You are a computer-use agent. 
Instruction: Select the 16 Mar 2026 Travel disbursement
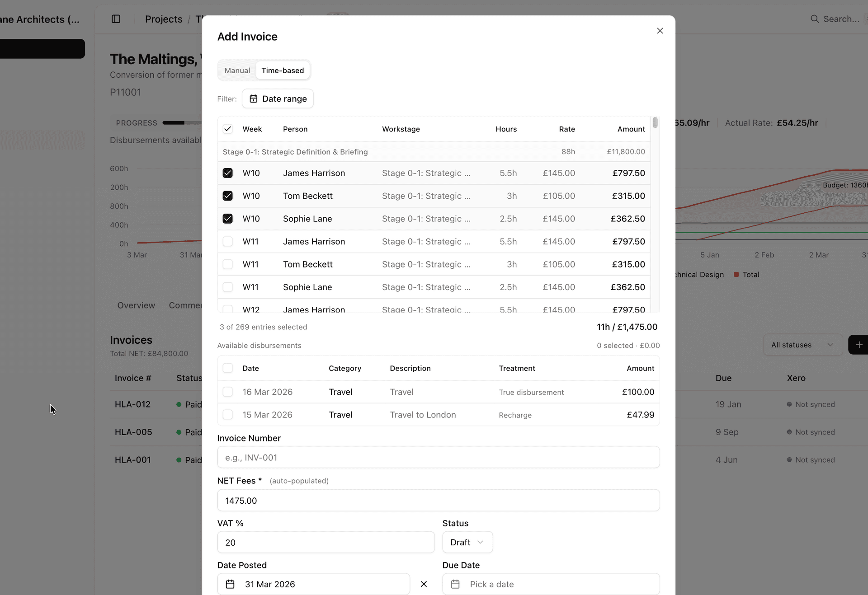228,392
